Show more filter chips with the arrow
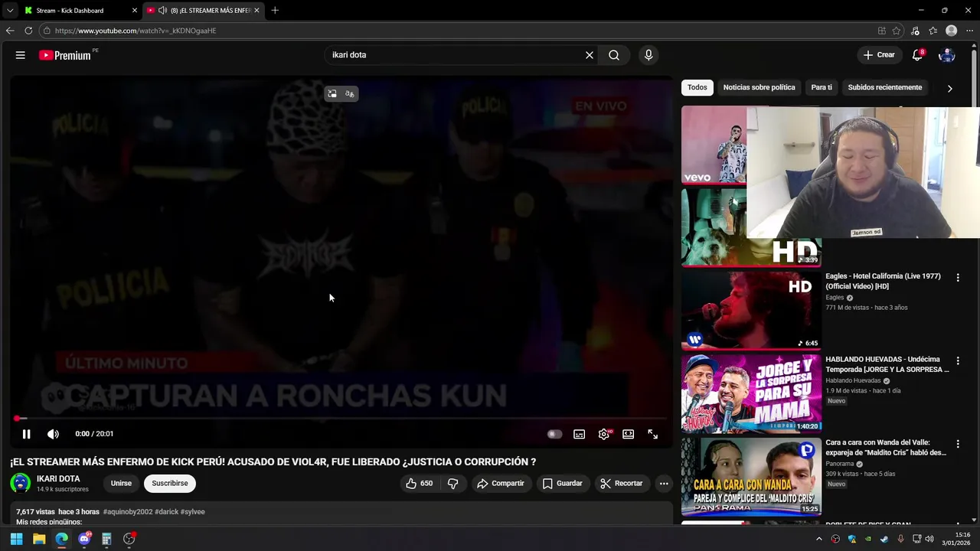The height and width of the screenshot is (551, 980). click(949, 88)
